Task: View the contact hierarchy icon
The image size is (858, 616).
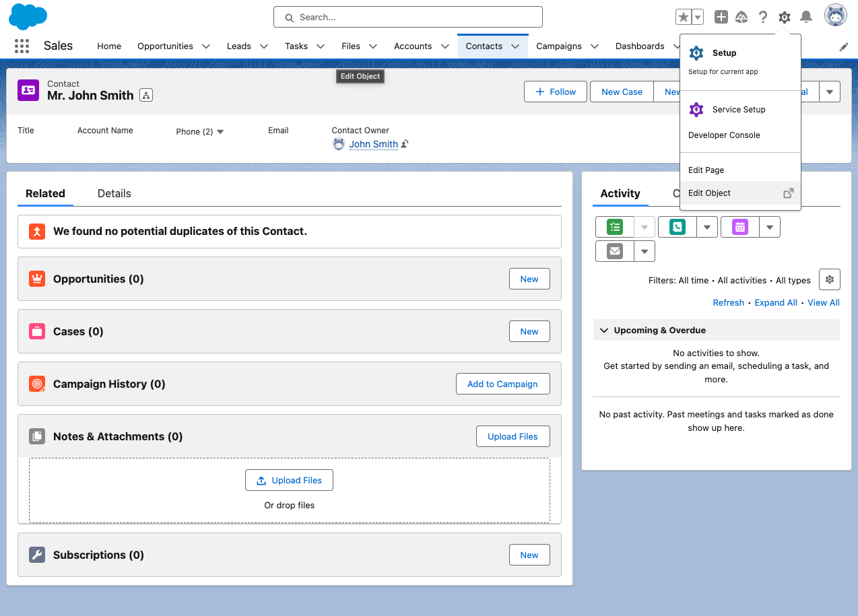Action: [146, 96]
